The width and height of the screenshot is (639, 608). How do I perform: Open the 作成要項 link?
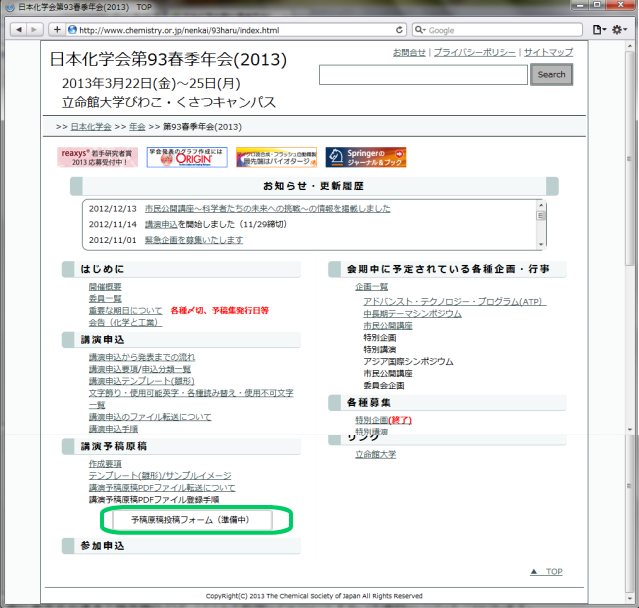[105, 464]
